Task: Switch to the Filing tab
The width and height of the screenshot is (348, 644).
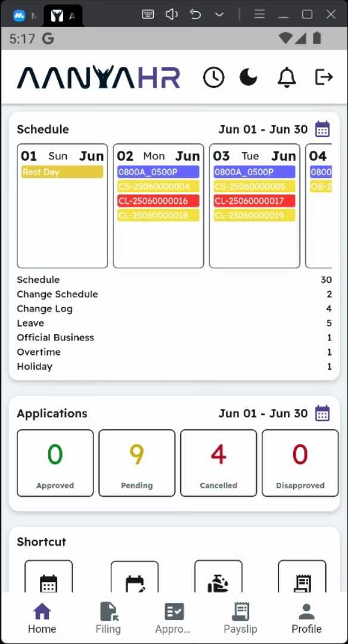Action: [x=108, y=618]
